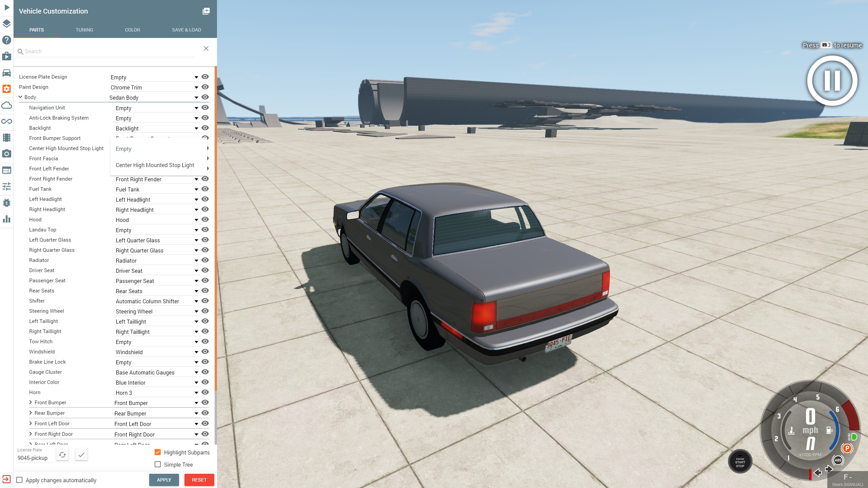
Task: Click the regenerate license plate icon
Action: tap(62, 455)
